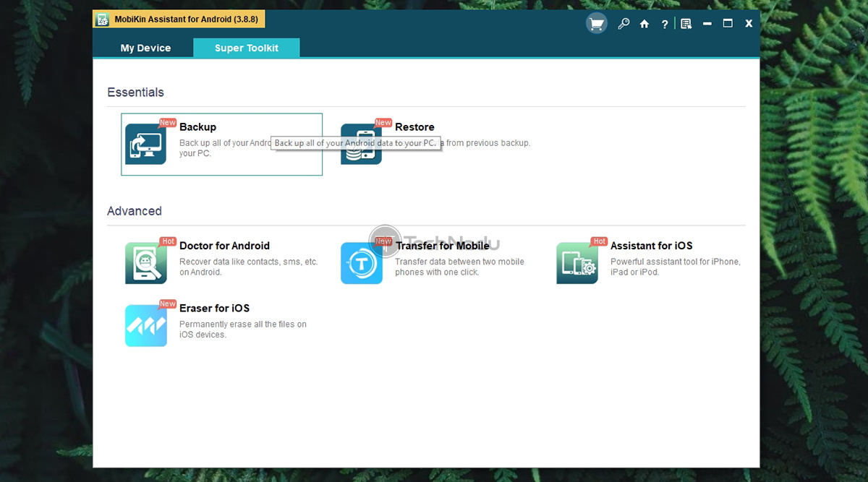The height and width of the screenshot is (482, 868).
Task: Launch Doctor for Android icon
Action: click(x=145, y=263)
